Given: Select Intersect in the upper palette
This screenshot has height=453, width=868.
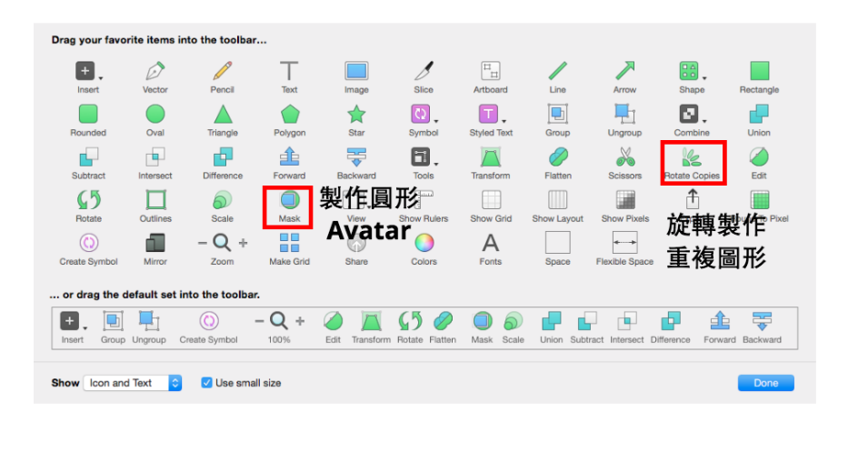Looking at the screenshot, I should pos(155,164).
